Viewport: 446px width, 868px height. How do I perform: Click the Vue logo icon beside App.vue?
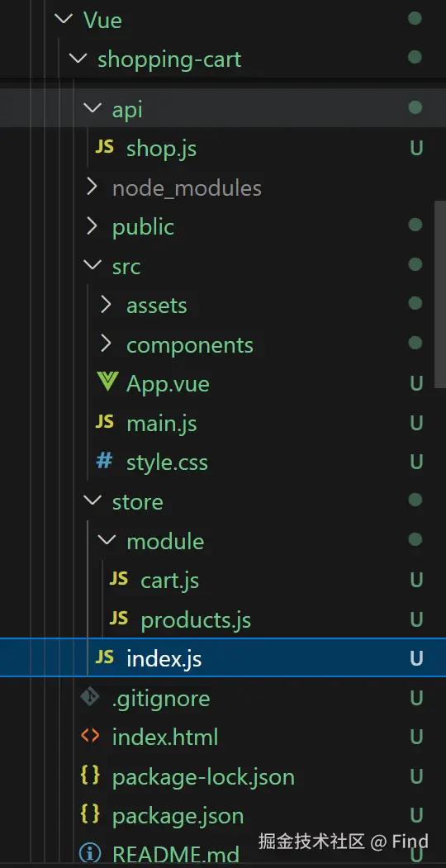[107, 382]
